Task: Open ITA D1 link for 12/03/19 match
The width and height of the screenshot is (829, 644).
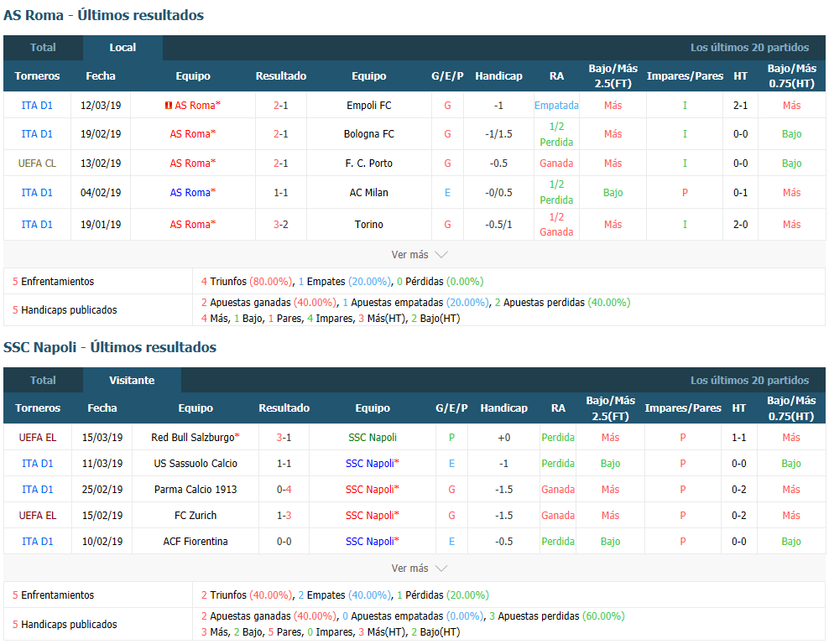Action: coord(37,106)
